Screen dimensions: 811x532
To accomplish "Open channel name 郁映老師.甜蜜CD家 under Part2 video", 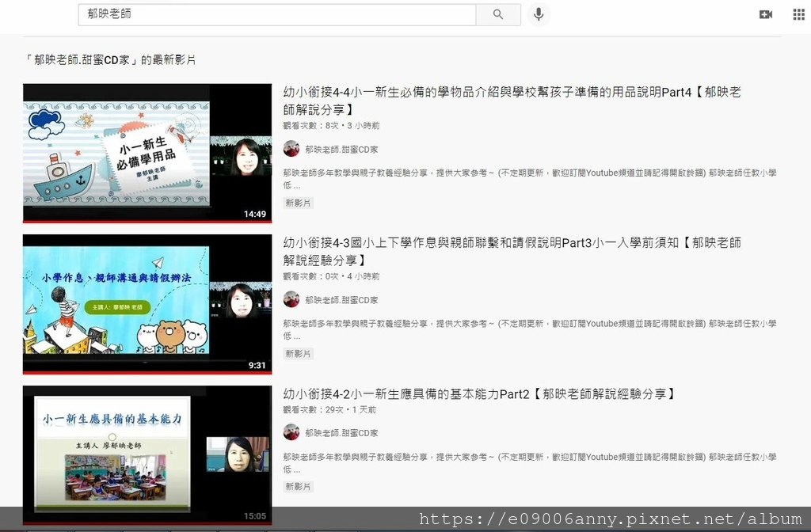I will tap(341, 433).
